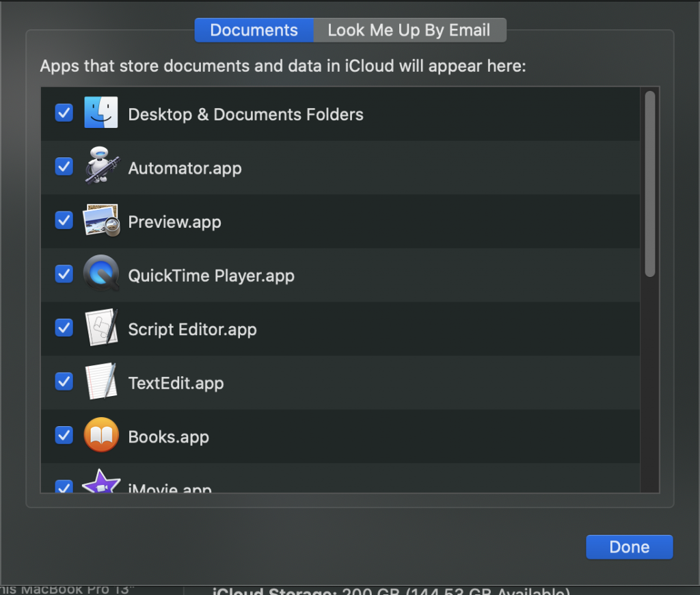This screenshot has height=595, width=700.
Task: Select the TextEdit.app row text
Action: (x=176, y=383)
